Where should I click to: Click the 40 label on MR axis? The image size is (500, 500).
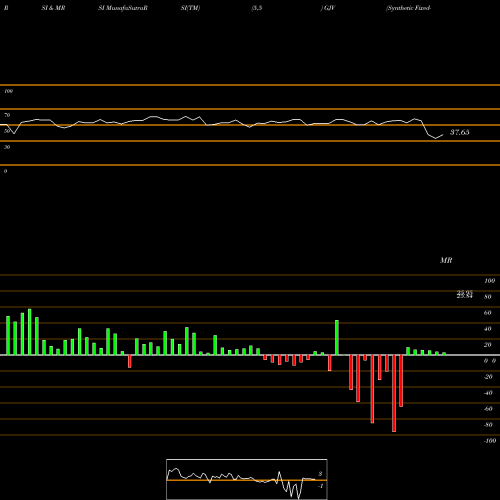pos(488,329)
